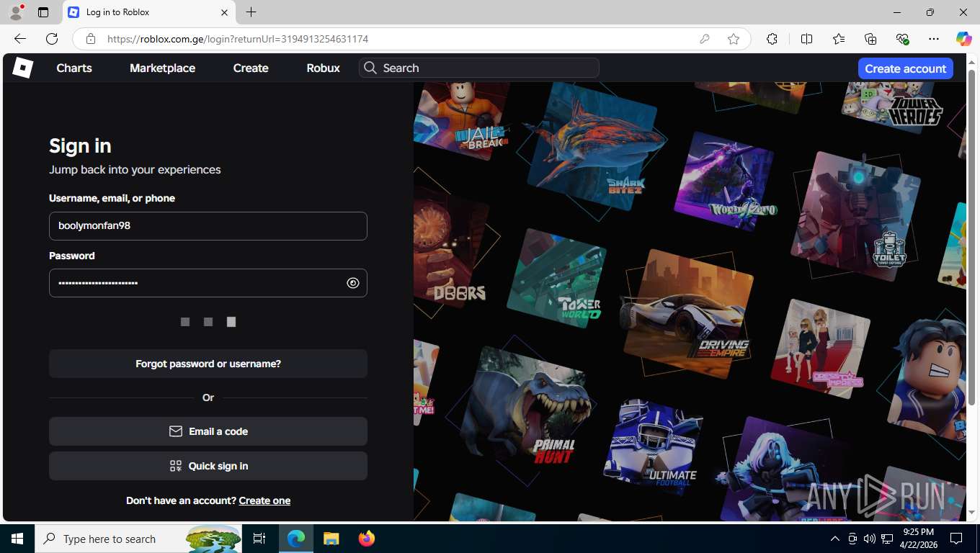Close the Log in to Roblox tab
This screenshot has height=553, width=980.
click(x=224, y=12)
